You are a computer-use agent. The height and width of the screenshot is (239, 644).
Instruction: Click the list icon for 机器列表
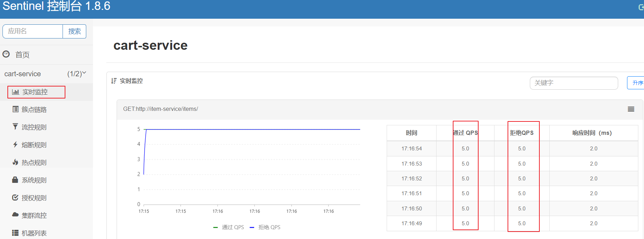point(15,233)
